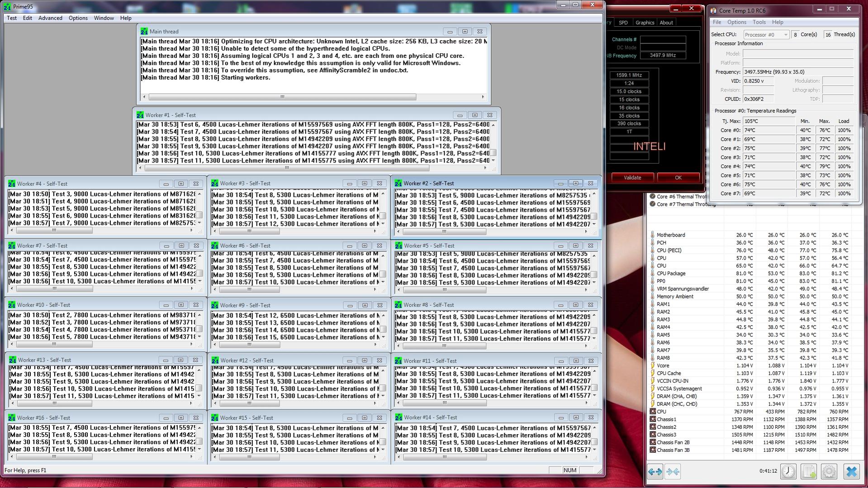The image size is (868, 488).
Task: Click the VID 0.8250 v field
Action: tap(758, 81)
